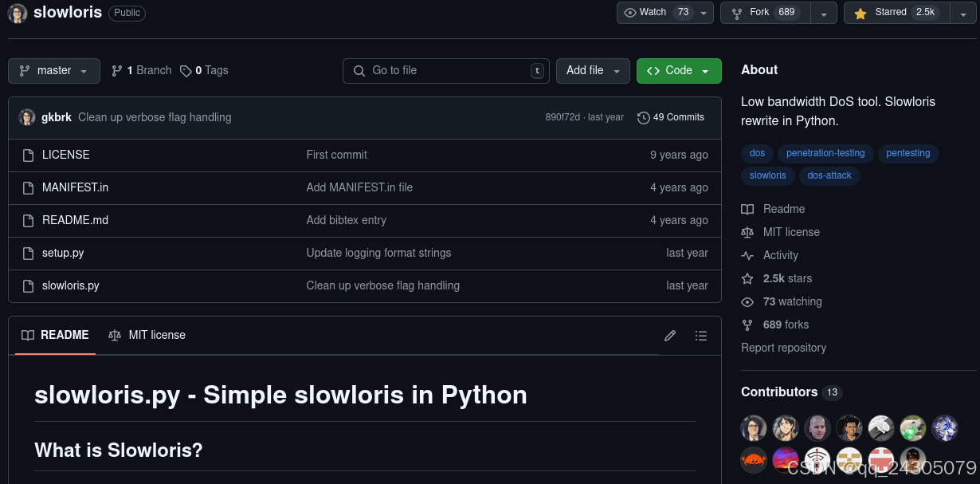Expand the star lists dropdown arrow
This screenshot has width=980, height=484.
(x=962, y=13)
